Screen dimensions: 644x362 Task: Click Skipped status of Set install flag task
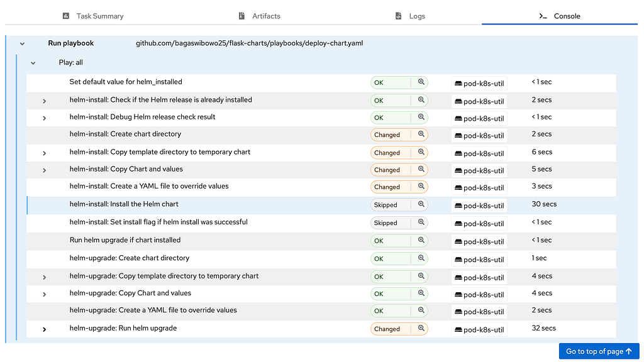pos(391,223)
